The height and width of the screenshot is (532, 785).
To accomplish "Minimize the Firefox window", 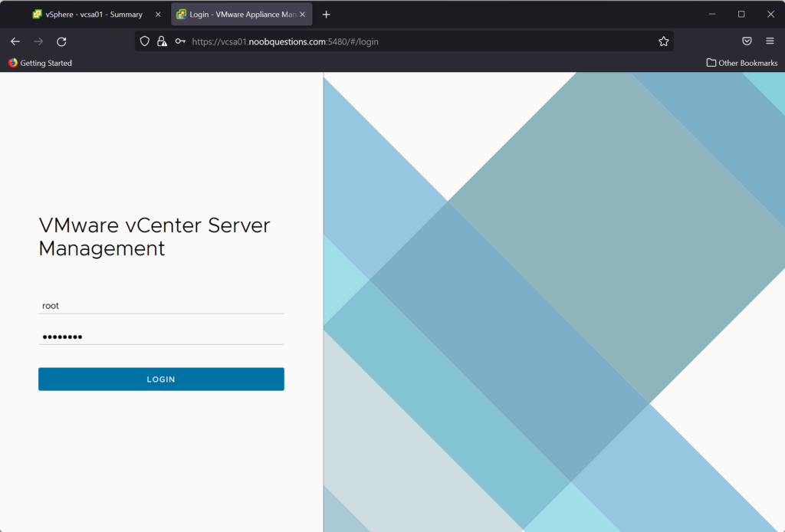I will (712, 15).
